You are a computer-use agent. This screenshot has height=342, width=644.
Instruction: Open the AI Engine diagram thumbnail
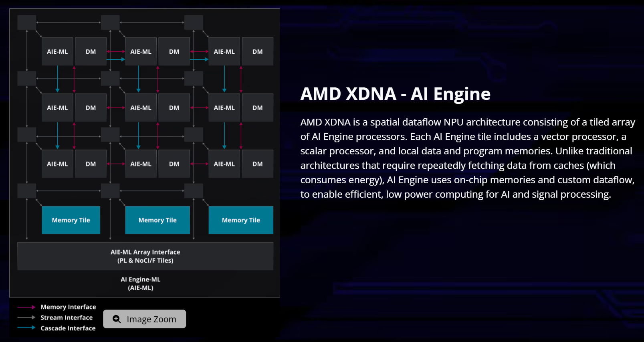145,153
